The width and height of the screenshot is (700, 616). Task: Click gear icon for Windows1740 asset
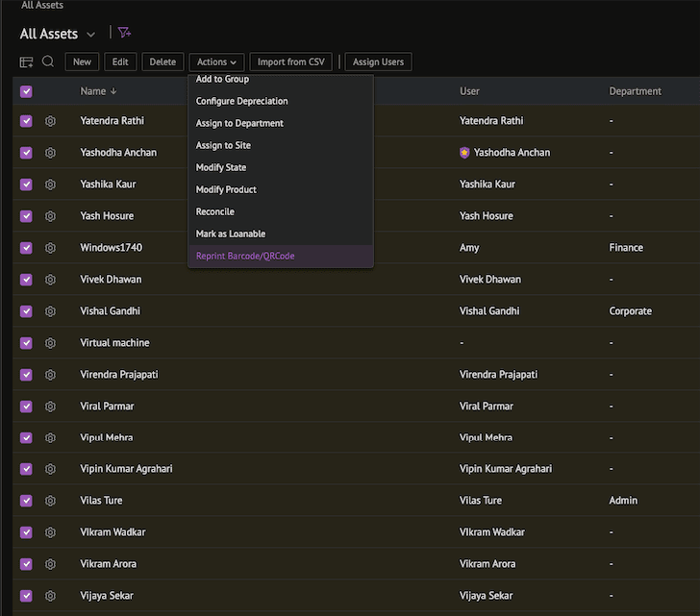tap(50, 248)
